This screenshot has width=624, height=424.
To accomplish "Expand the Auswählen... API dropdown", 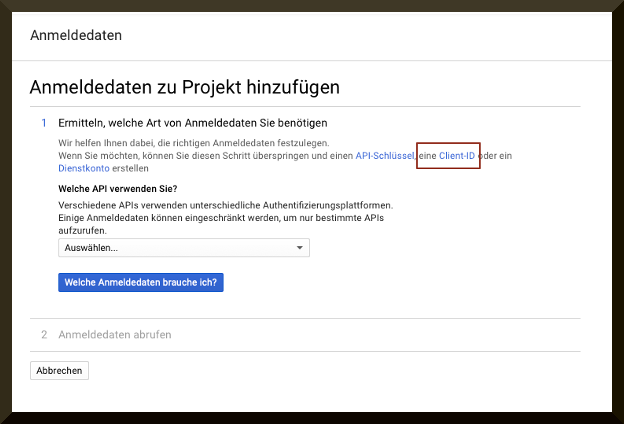I will (184, 248).
